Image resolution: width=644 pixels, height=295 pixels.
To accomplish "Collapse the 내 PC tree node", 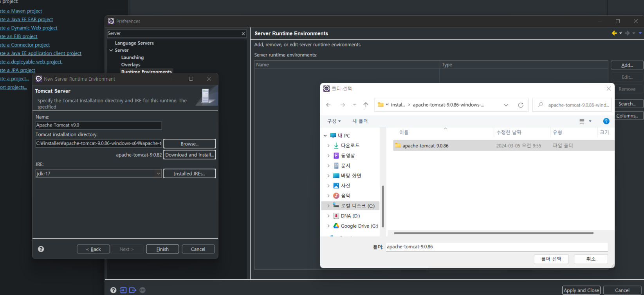I will 325,136.
